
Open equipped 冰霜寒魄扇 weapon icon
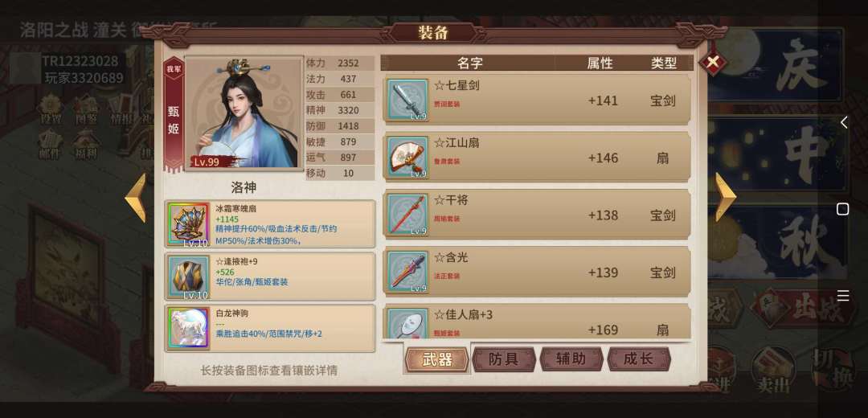190,224
